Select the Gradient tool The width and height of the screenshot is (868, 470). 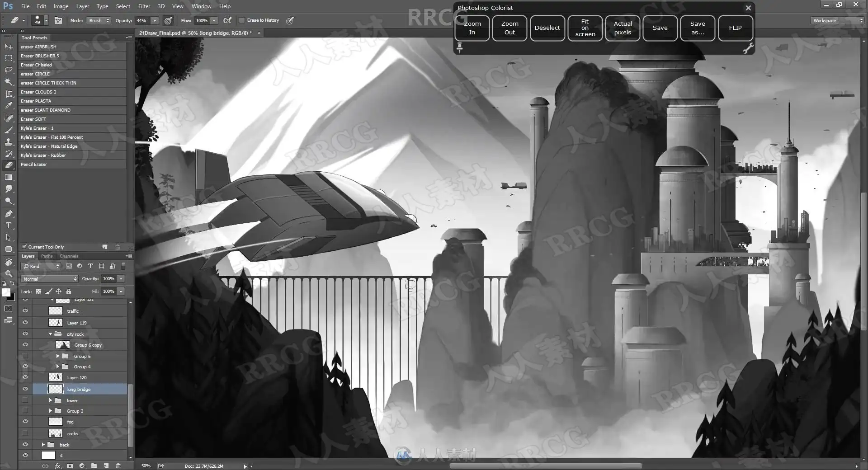point(9,178)
